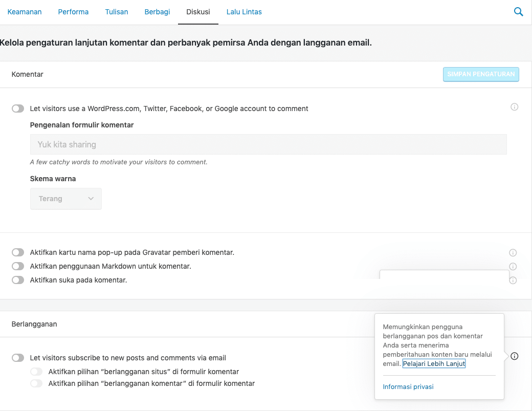Open the Informasi privasi link
The image size is (532, 411).
tap(408, 386)
